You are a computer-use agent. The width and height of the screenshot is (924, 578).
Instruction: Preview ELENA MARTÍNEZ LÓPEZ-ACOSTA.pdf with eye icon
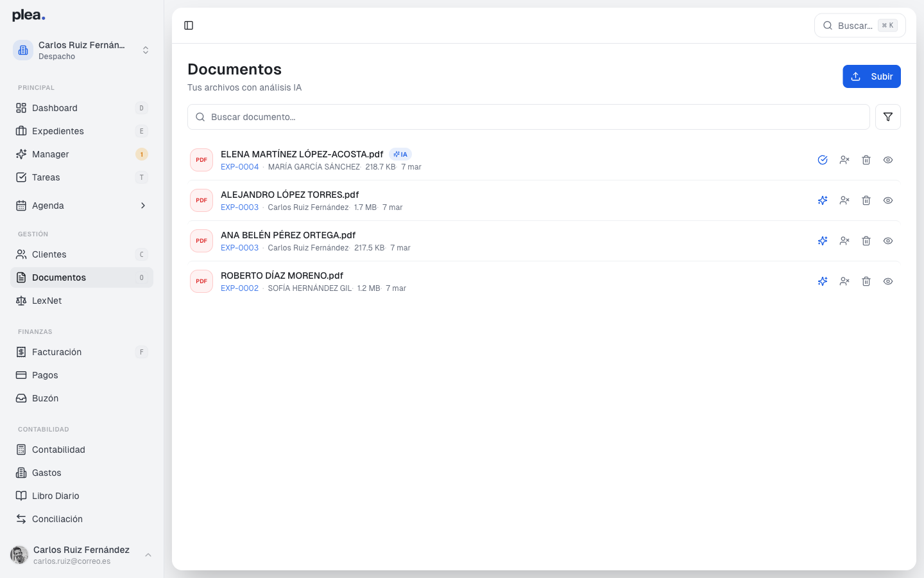[x=888, y=160]
